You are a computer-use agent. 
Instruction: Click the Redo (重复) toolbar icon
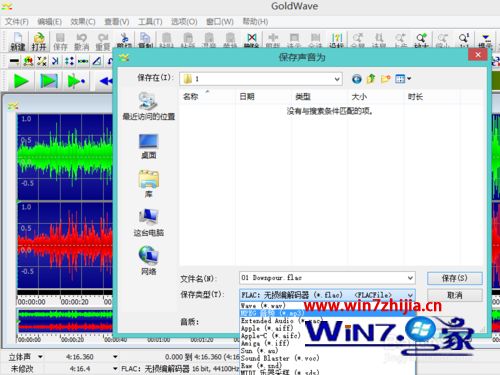[x=103, y=41]
